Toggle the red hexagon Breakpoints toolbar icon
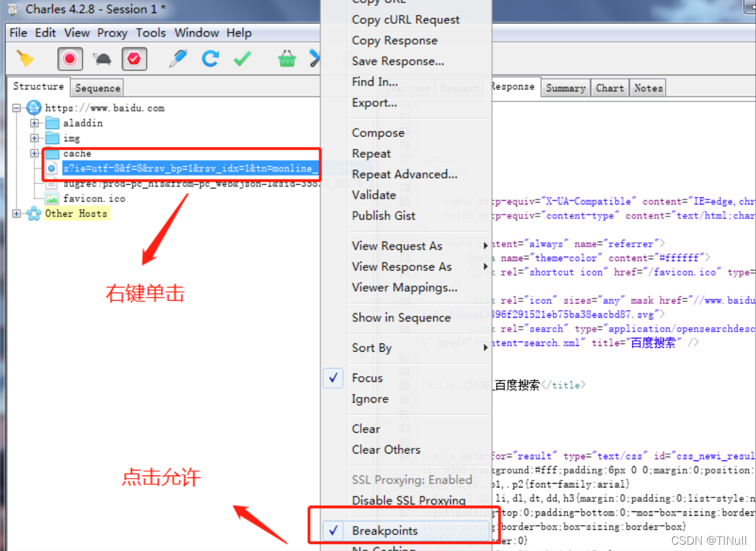 click(x=135, y=59)
